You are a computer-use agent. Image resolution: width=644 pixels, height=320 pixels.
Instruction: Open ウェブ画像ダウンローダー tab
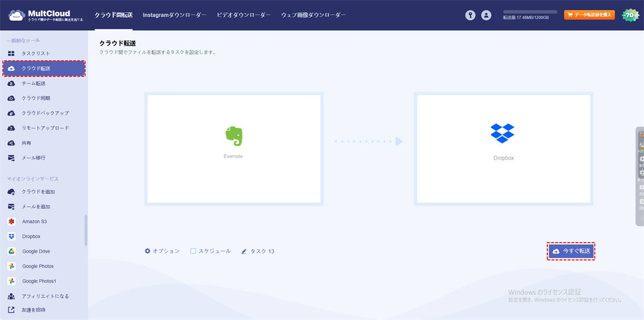point(313,15)
